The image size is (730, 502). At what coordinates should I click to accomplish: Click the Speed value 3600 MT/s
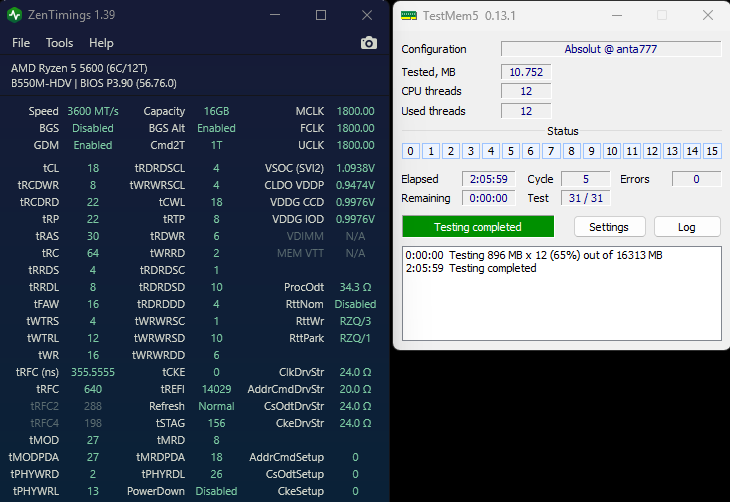tap(93, 111)
